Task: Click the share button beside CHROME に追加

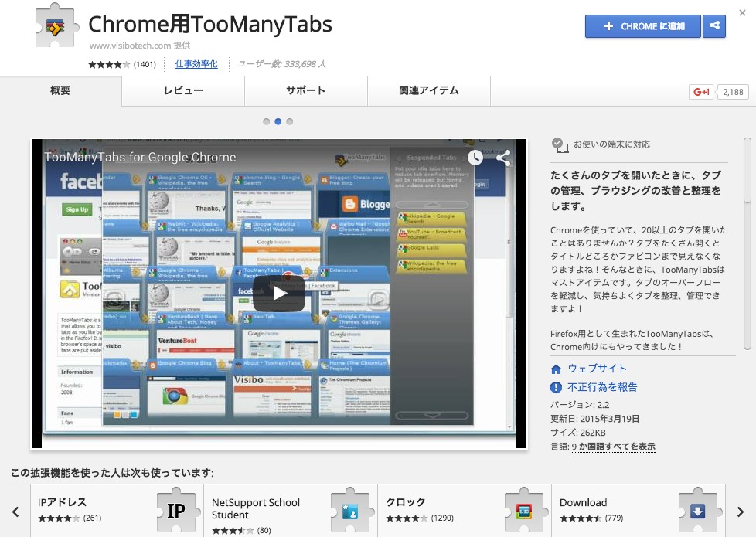Action: [x=714, y=26]
